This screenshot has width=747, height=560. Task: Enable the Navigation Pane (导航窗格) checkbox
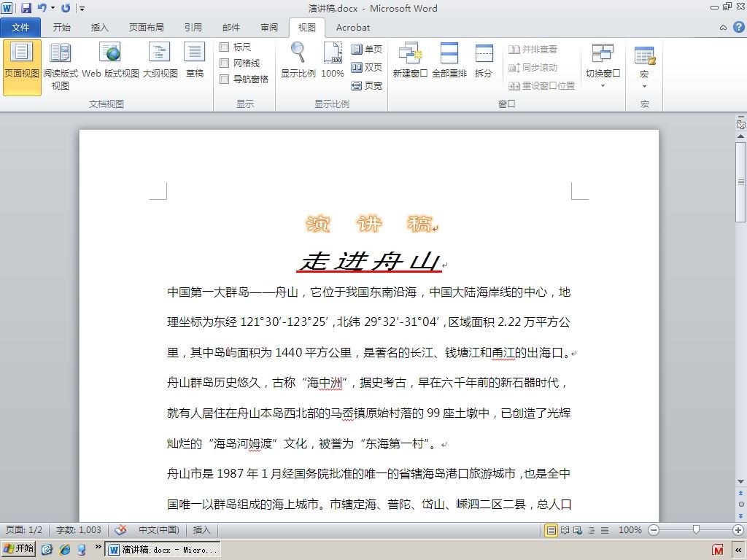tap(225, 79)
